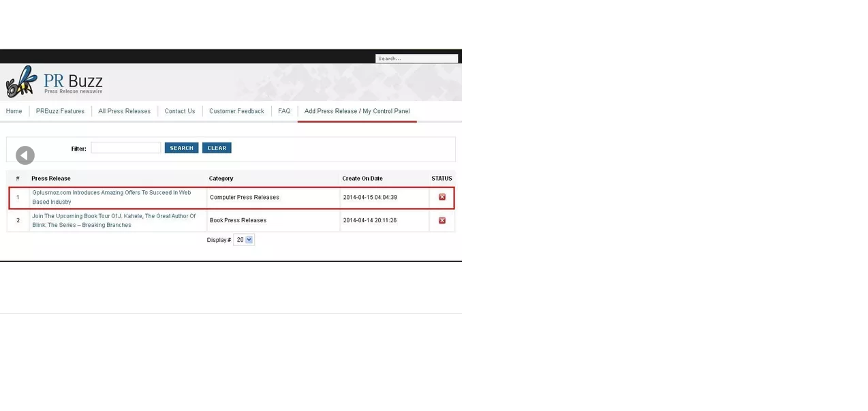Open the Display # dropdown
This screenshot has height=411, width=868.
(x=243, y=240)
